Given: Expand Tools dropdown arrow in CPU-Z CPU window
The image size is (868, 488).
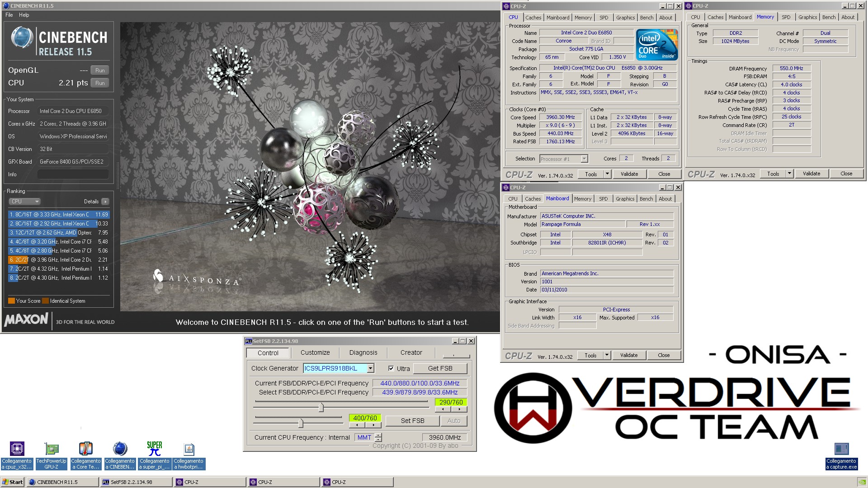Looking at the screenshot, I should (607, 174).
